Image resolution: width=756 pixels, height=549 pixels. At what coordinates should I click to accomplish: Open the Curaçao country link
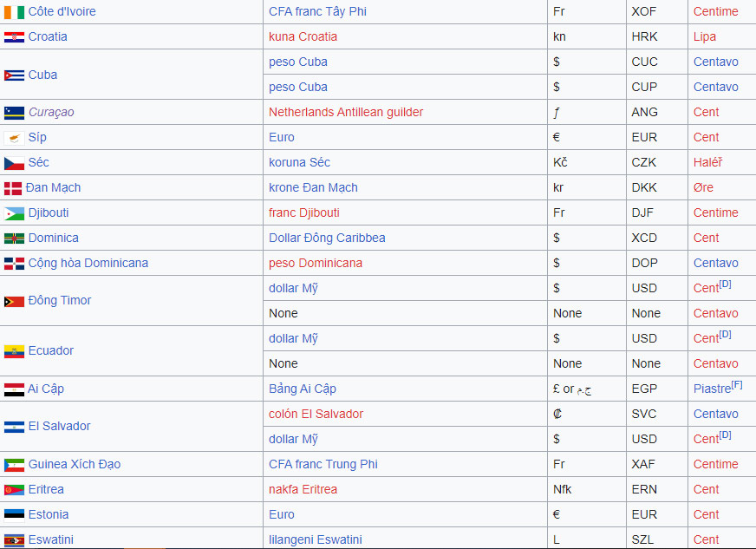51,112
